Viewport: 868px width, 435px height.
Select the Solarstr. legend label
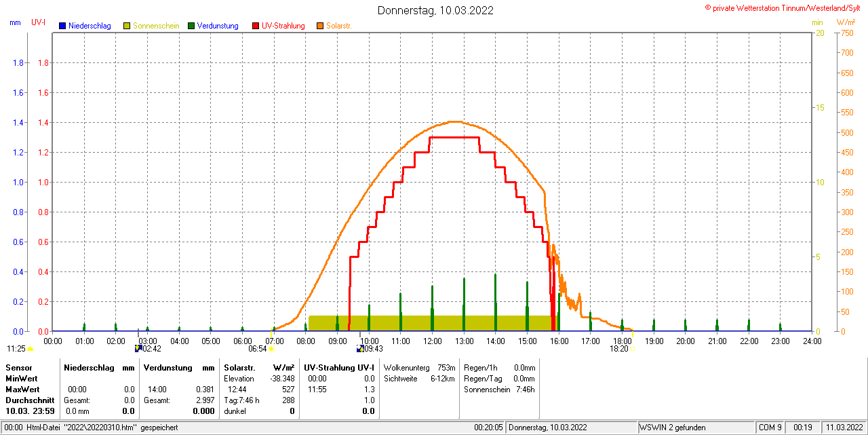[x=338, y=26]
